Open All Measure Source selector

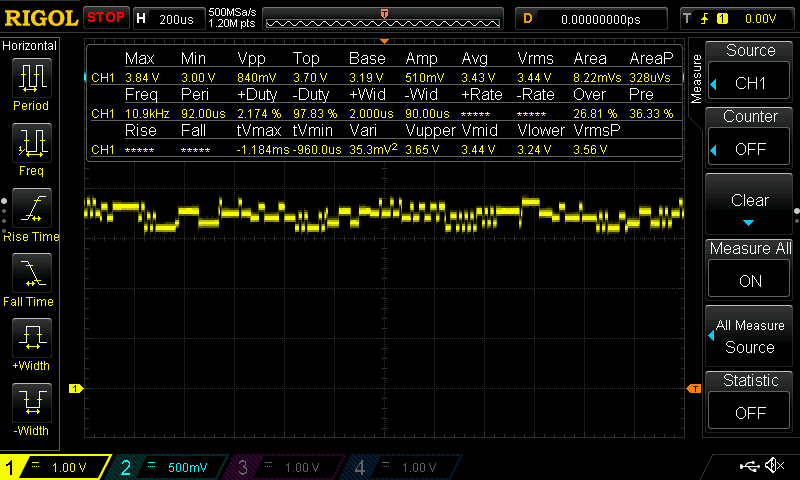(x=750, y=336)
